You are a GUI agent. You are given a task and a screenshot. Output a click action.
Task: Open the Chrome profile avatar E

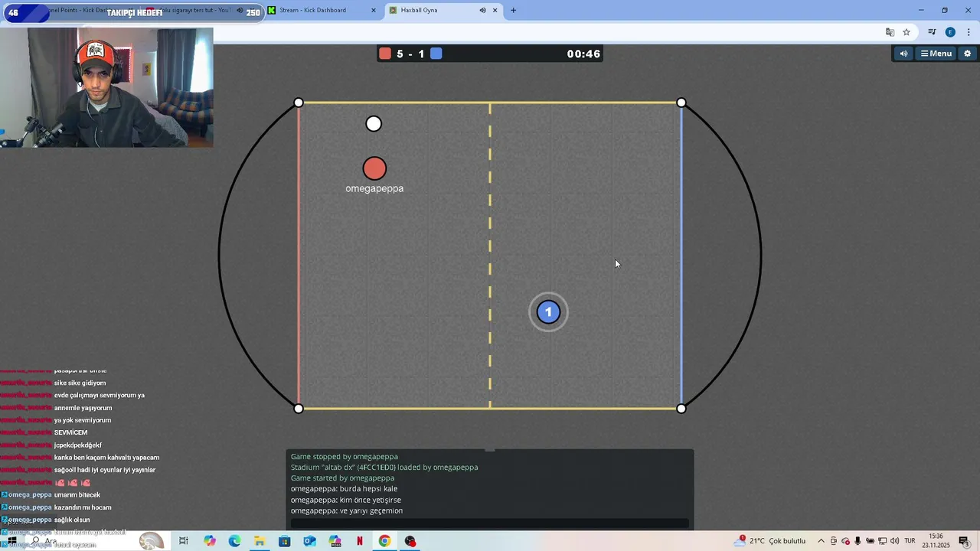click(950, 32)
